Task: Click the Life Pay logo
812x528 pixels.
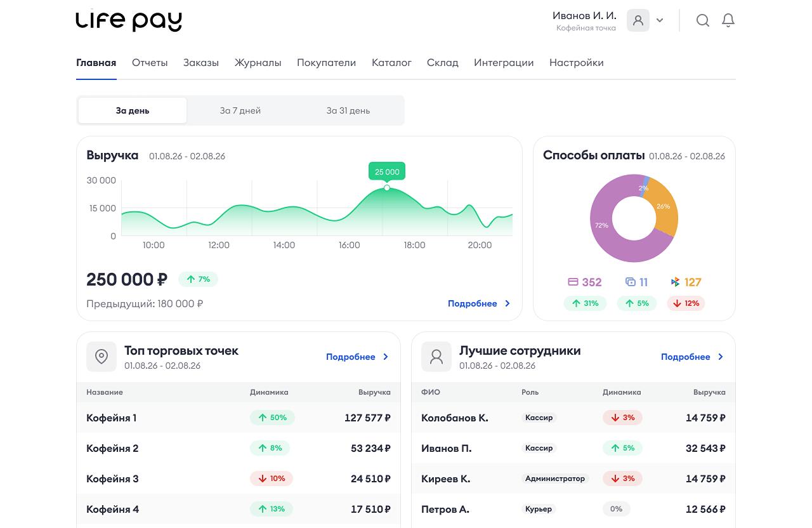Action: pos(129,21)
